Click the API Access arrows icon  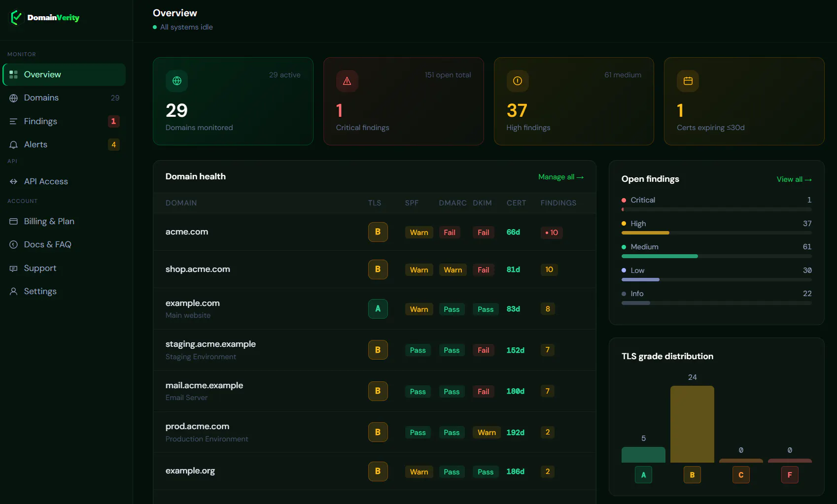14,182
